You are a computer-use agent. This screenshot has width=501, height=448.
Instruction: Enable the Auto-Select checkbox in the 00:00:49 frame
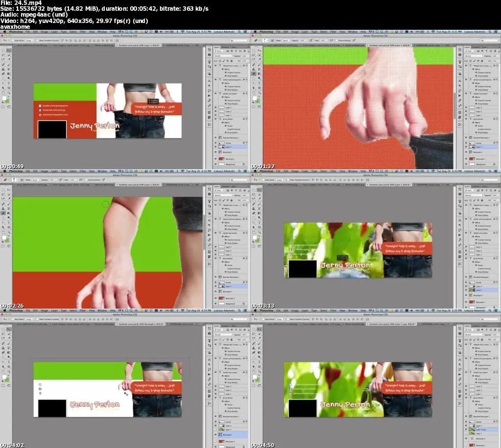tap(13, 41)
